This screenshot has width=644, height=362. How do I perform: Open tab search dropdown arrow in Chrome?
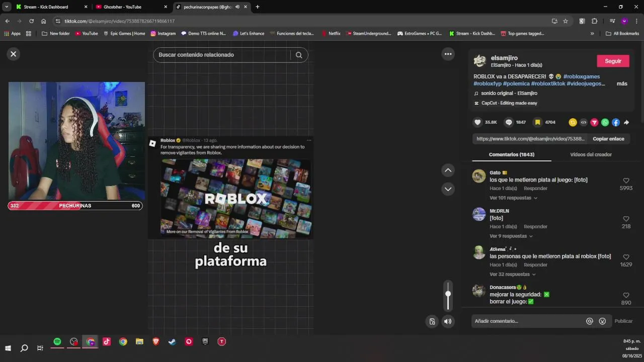coord(7,7)
